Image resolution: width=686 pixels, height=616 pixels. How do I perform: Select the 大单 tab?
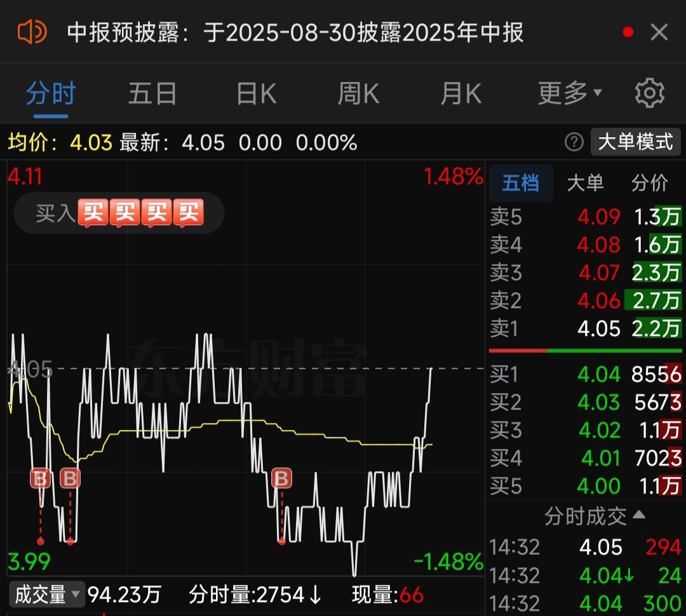585,183
